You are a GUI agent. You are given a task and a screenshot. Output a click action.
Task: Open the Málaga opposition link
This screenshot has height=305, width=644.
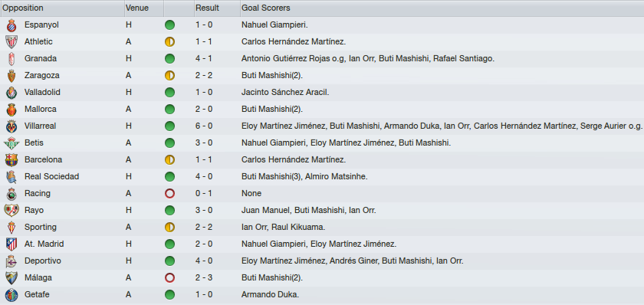(38, 278)
